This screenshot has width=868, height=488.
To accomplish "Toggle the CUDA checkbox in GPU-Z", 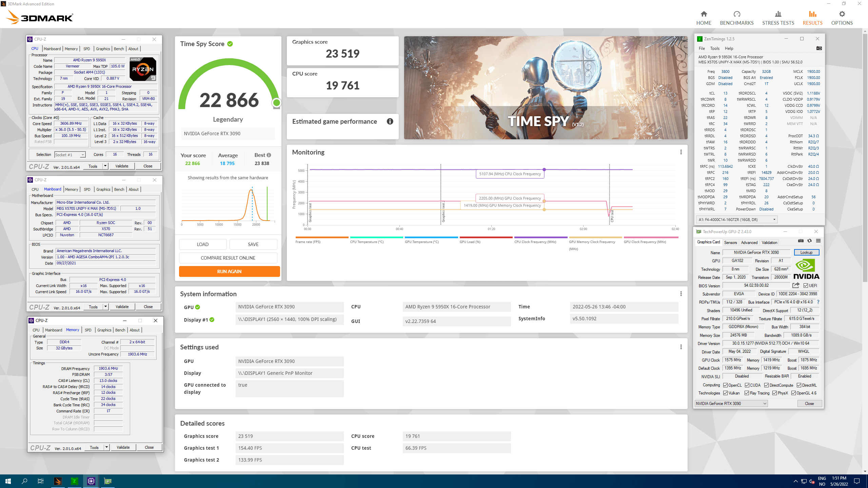I will [x=747, y=385].
